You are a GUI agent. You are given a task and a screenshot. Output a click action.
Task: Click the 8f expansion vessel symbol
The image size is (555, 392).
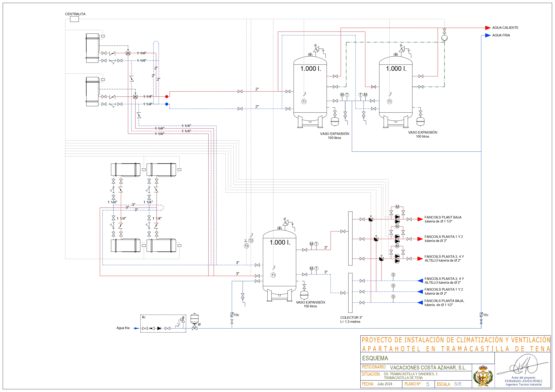[x=195, y=318]
